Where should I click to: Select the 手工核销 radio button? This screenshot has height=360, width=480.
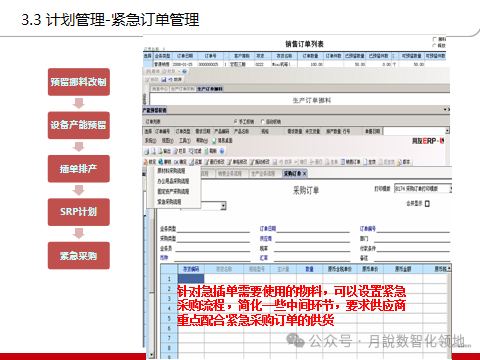point(236,122)
